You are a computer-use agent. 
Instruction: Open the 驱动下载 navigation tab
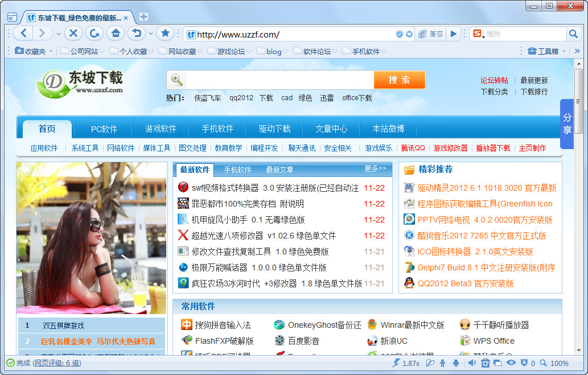pos(274,129)
